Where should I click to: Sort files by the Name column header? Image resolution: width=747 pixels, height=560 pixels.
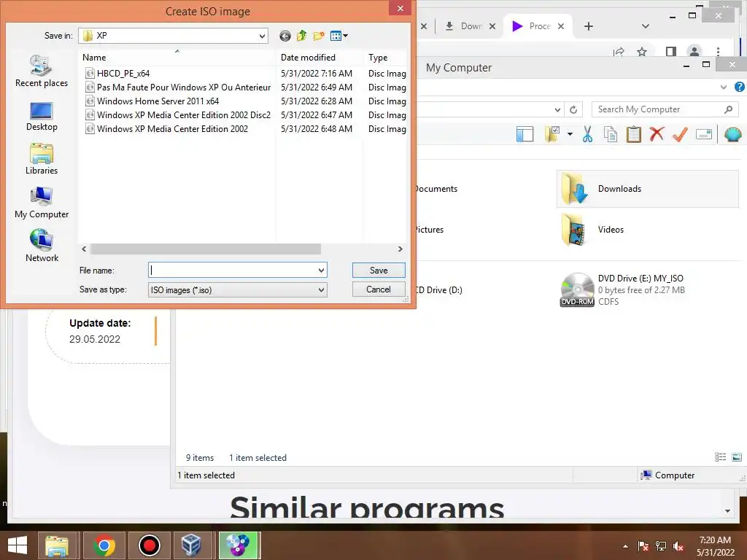(x=177, y=57)
